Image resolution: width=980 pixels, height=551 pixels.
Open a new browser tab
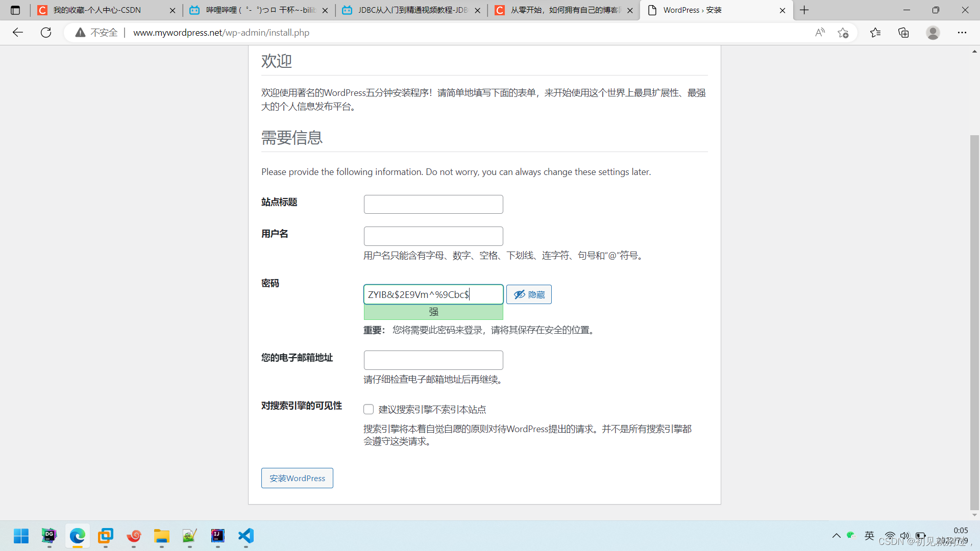[804, 10]
